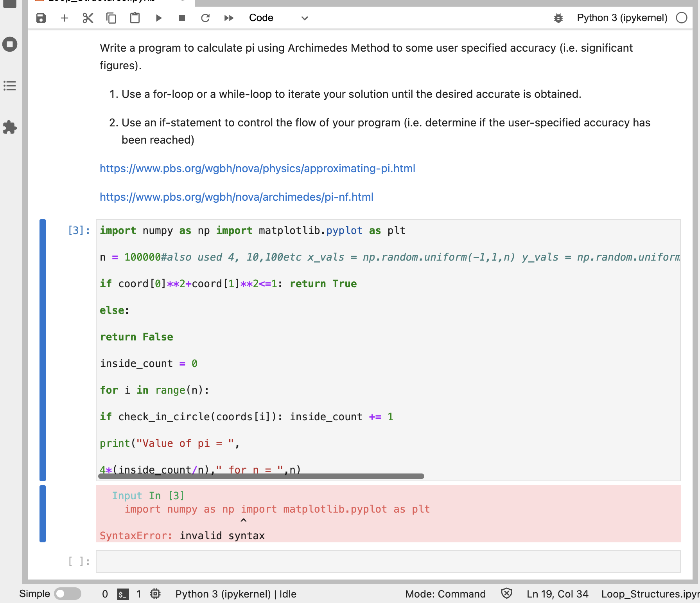Click the empty code cell input

388,562
